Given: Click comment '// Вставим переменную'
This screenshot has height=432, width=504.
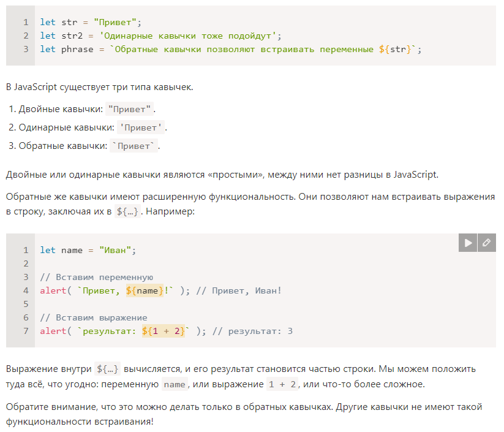Looking at the screenshot, I should pos(96,278).
